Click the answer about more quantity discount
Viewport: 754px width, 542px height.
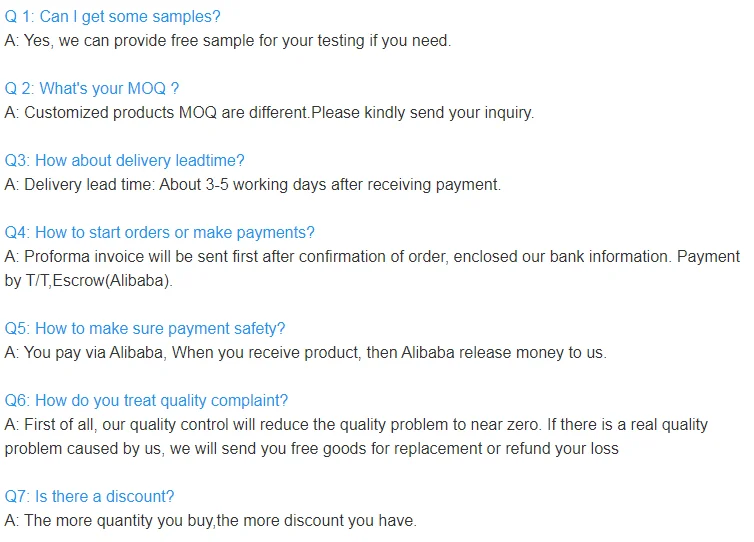[210, 521]
